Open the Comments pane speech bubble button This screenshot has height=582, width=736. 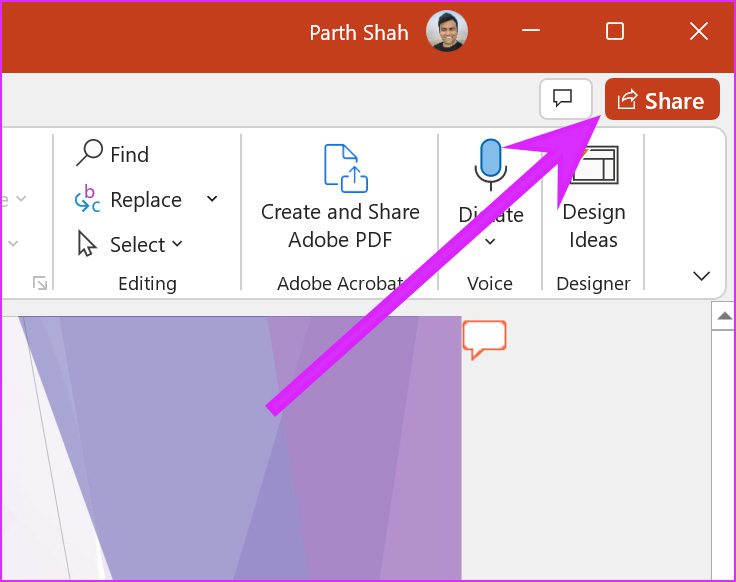[564, 99]
